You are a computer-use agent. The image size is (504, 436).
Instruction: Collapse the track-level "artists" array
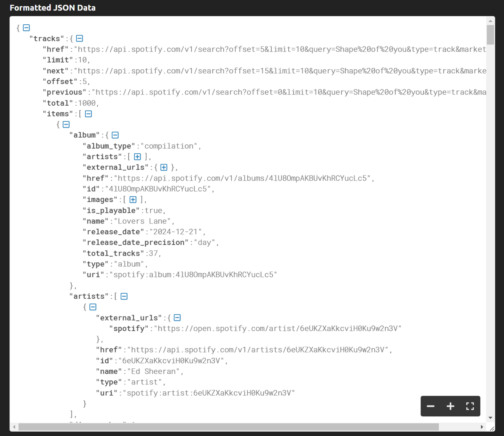click(x=124, y=296)
